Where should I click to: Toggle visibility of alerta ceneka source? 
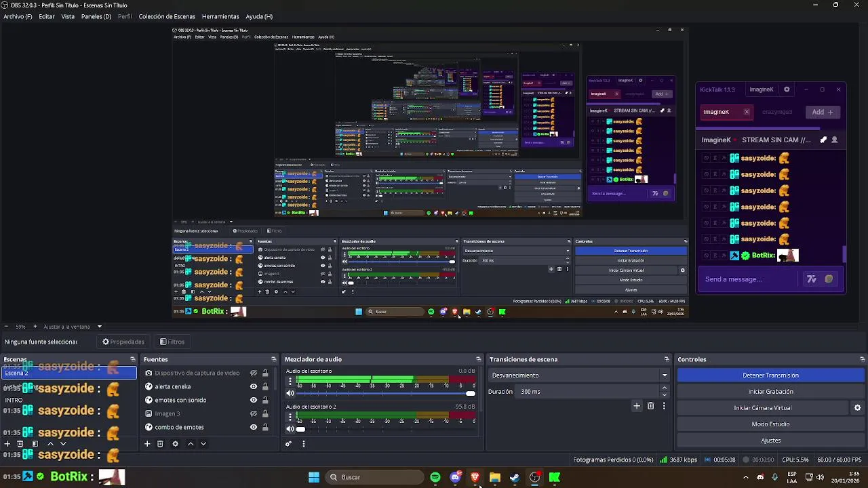[254, 386]
